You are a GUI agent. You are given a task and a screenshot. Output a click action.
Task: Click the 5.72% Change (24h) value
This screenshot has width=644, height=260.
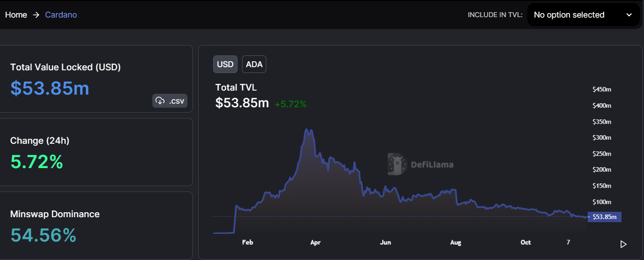coord(37,161)
